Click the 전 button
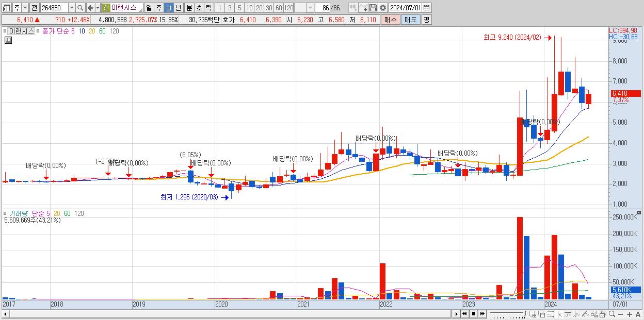This screenshot has width=644, height=320. pyautogui.click(x=34, y=8)
